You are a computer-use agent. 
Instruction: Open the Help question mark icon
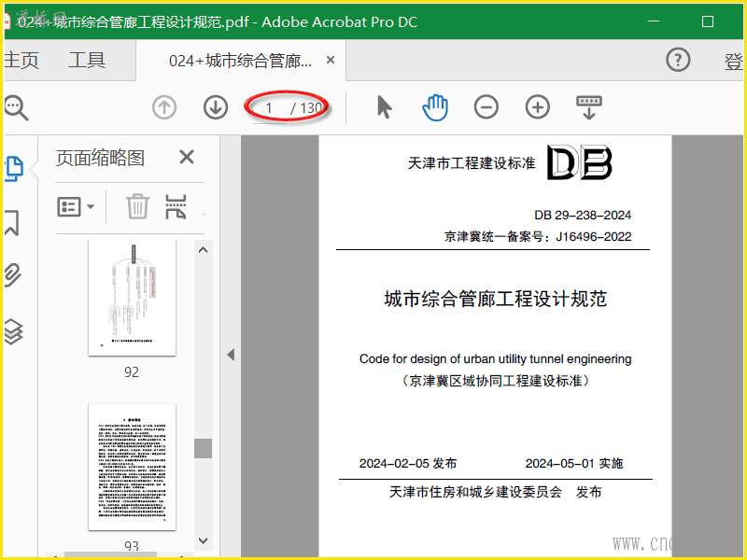click(x=678, y=60)
